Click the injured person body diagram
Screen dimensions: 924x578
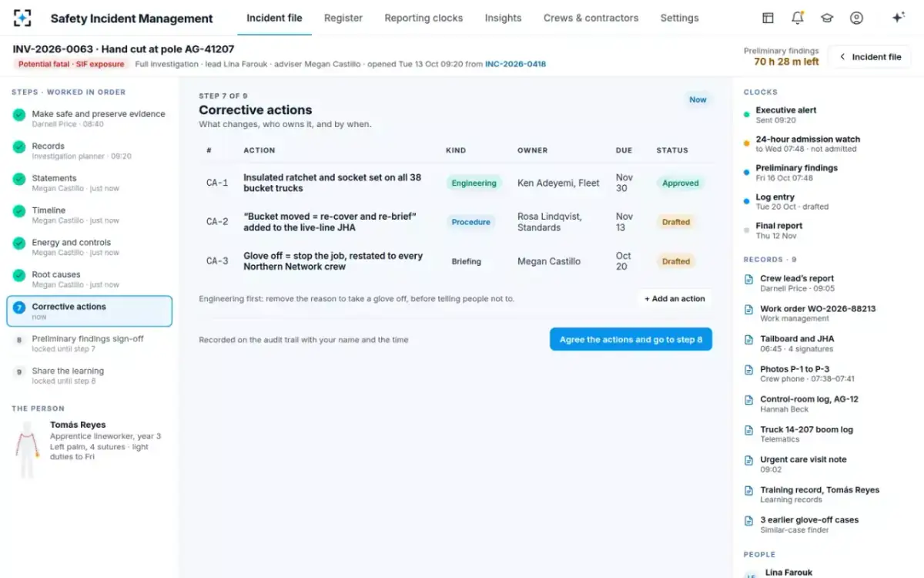(28, 450)
